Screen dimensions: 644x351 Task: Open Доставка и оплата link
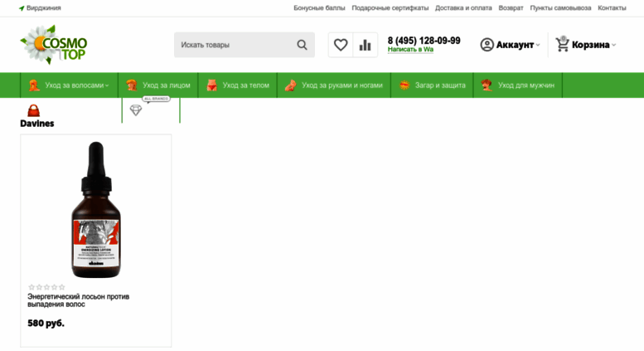pos(463,7)
